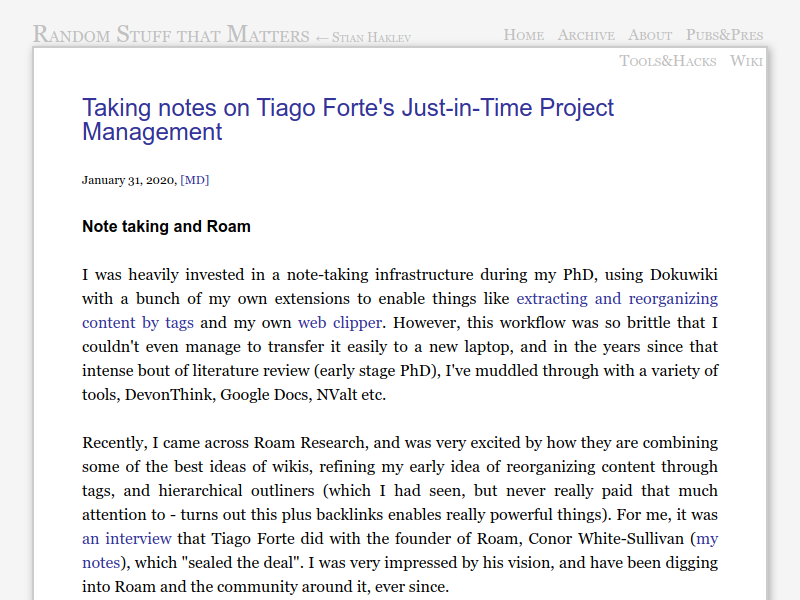This screenshot has width=800, height=600.
Task: Open the Wiki page
Action: (x=746, y=60)
